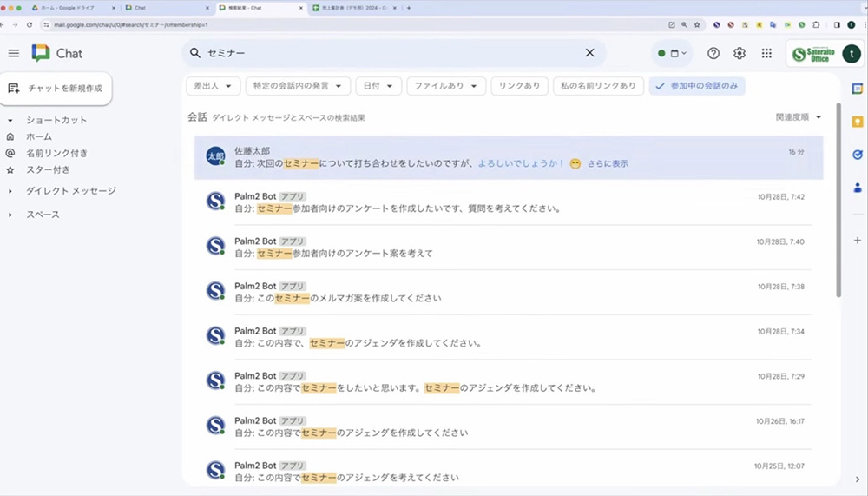Viewport: 868px width, 496px height.
Task: Switch to the Chat browser tab
Action: pyautogui.click(x=168, y=8)
